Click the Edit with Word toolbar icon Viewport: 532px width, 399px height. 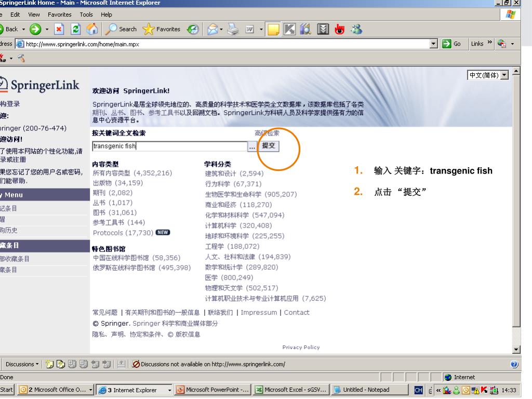[x=250, y=30]
